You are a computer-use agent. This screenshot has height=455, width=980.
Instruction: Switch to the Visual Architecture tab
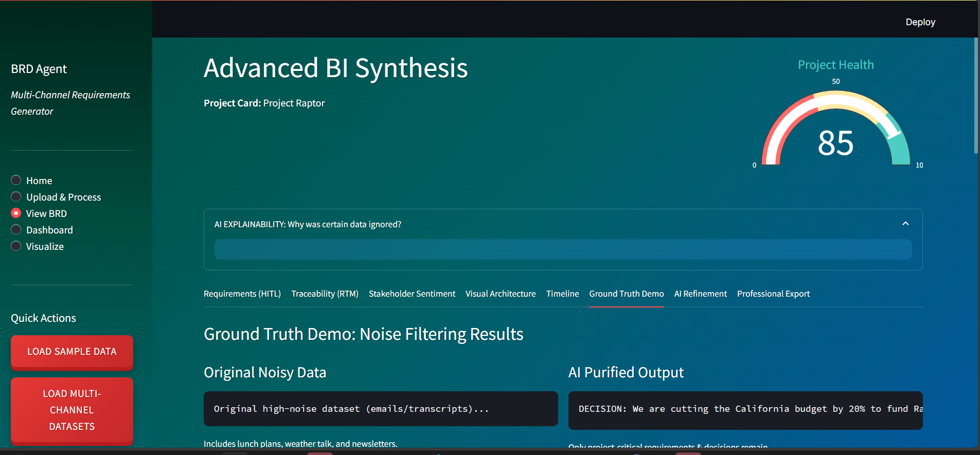click(x=501, y=294)
